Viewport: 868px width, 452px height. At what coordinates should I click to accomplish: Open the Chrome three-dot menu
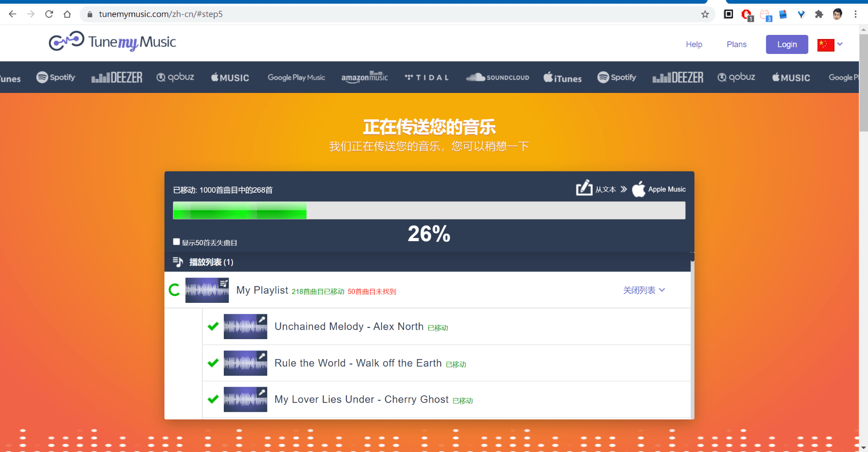tap(855, 14)
